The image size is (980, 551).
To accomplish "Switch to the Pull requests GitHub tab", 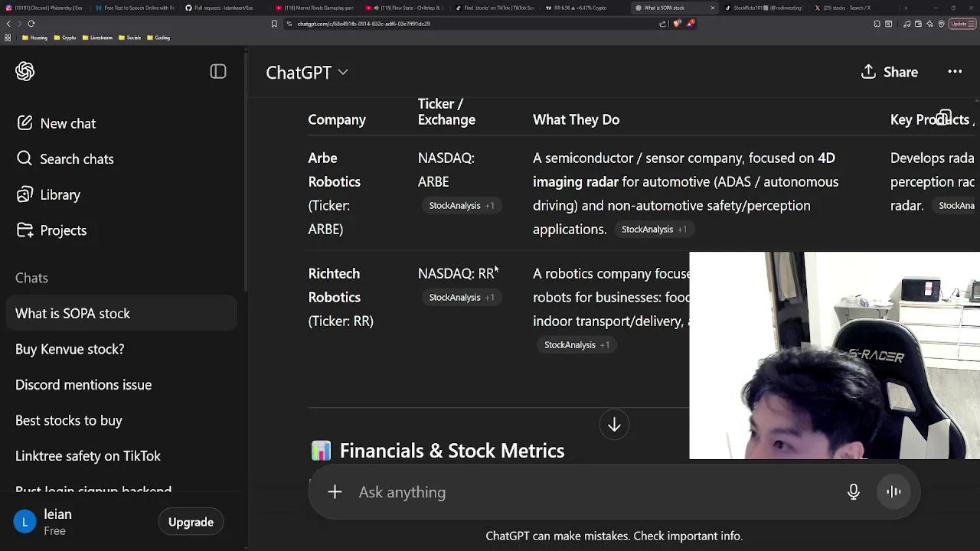I will coord(222,8).
